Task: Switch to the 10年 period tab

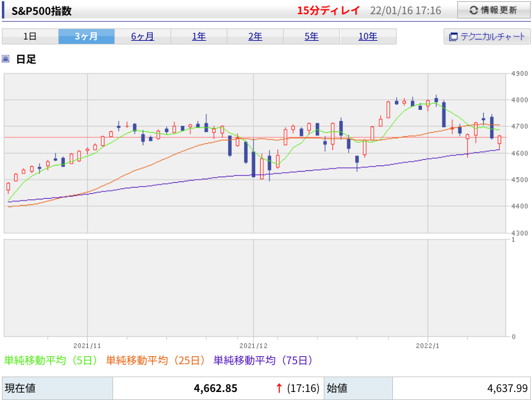Action: coord(368,36)
